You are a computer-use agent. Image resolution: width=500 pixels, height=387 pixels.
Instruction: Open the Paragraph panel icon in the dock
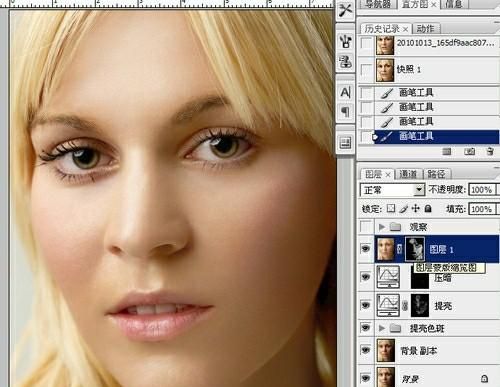(x=345, y=111)
